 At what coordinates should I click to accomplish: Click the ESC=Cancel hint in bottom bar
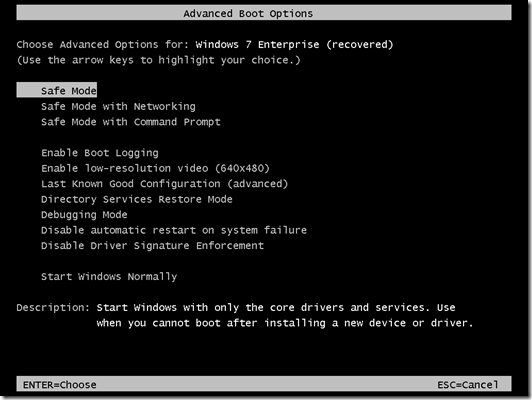pyautogui.click(x=468, y=385)
